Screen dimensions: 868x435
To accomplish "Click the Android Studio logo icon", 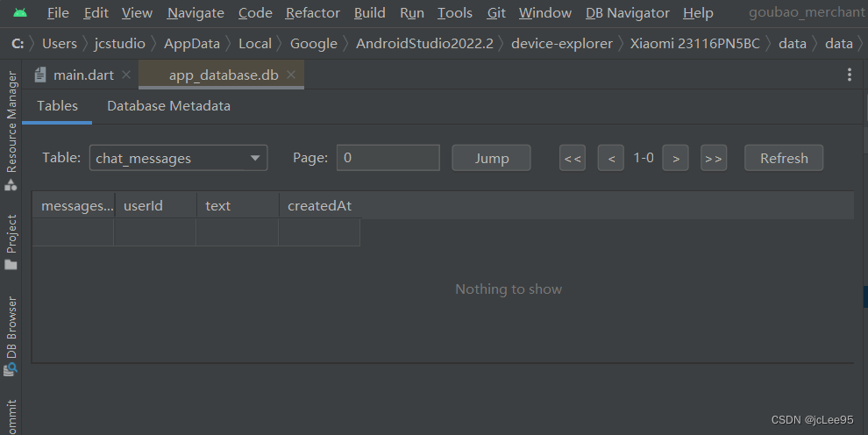I will [20, 12].
